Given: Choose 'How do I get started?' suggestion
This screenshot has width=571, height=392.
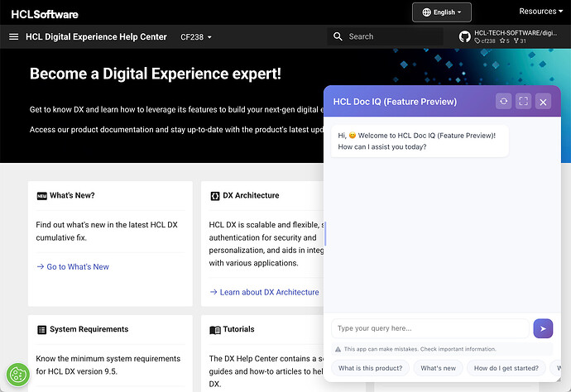Looking at the screenshot, I should [x=506, y=368].
